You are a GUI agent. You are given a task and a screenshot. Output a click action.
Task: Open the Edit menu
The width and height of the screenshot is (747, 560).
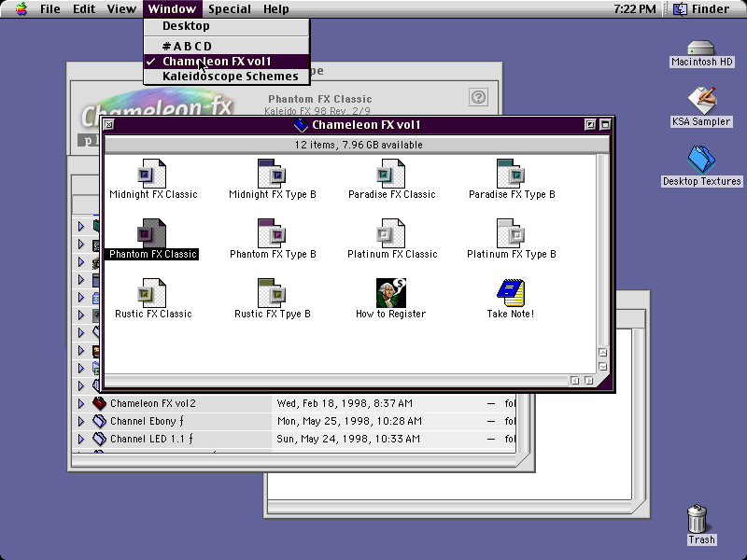tap(84, 8)
